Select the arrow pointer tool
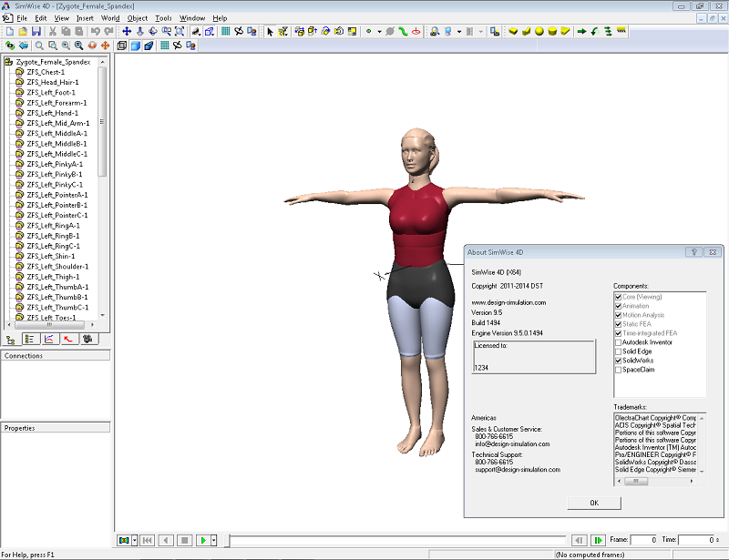This screenshot has height=560, width=729. coord(270,31)
